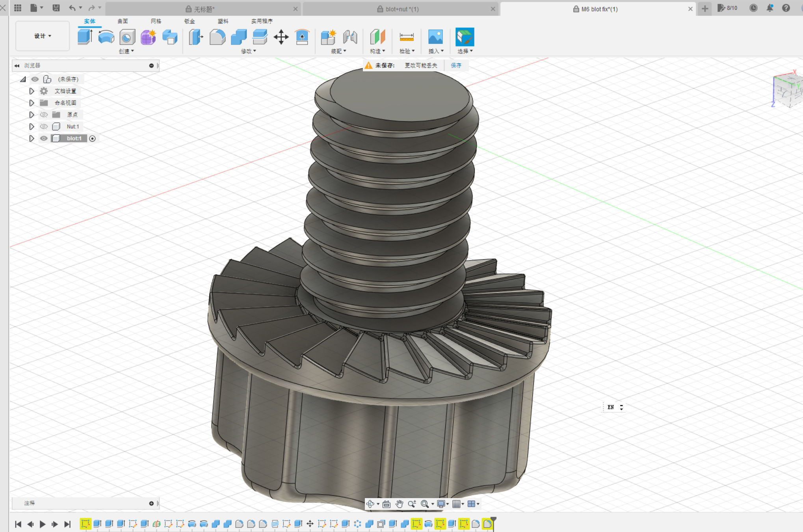
Task: Switch to the 曲面 ribbon tab
Action: pos(123,21)
